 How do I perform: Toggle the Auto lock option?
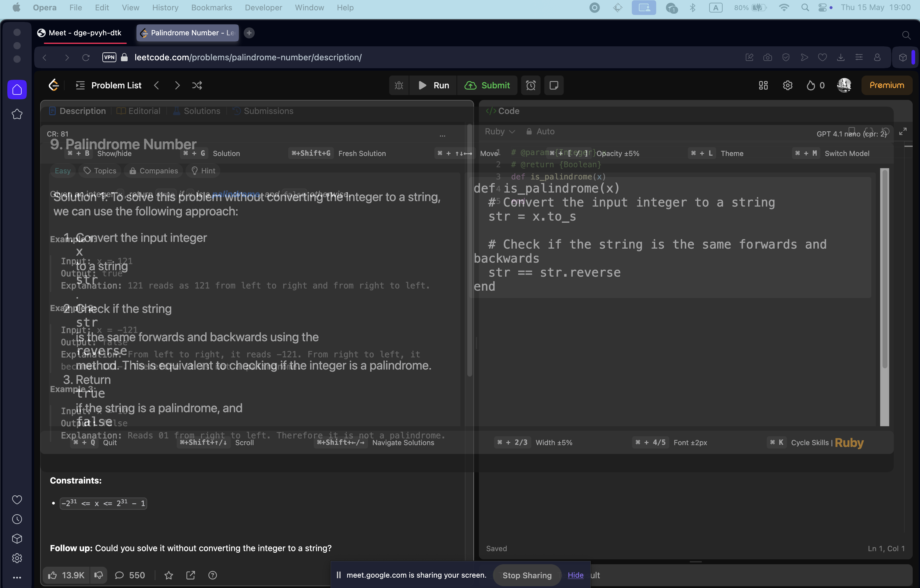(x=540, y=131)
